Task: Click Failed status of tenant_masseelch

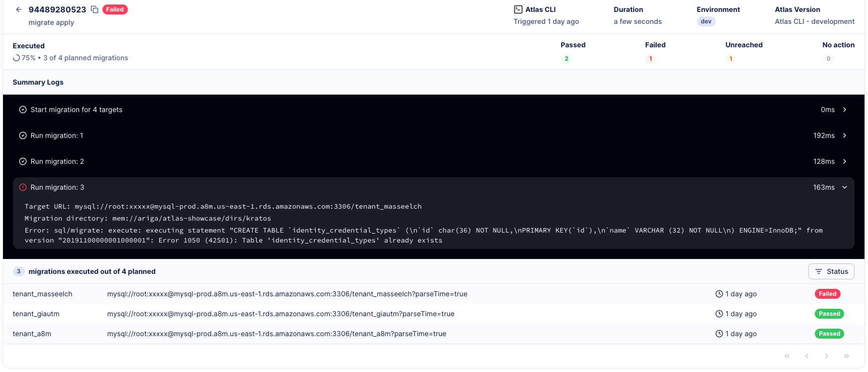Action: pyautogui.click(x=828, y=294)
